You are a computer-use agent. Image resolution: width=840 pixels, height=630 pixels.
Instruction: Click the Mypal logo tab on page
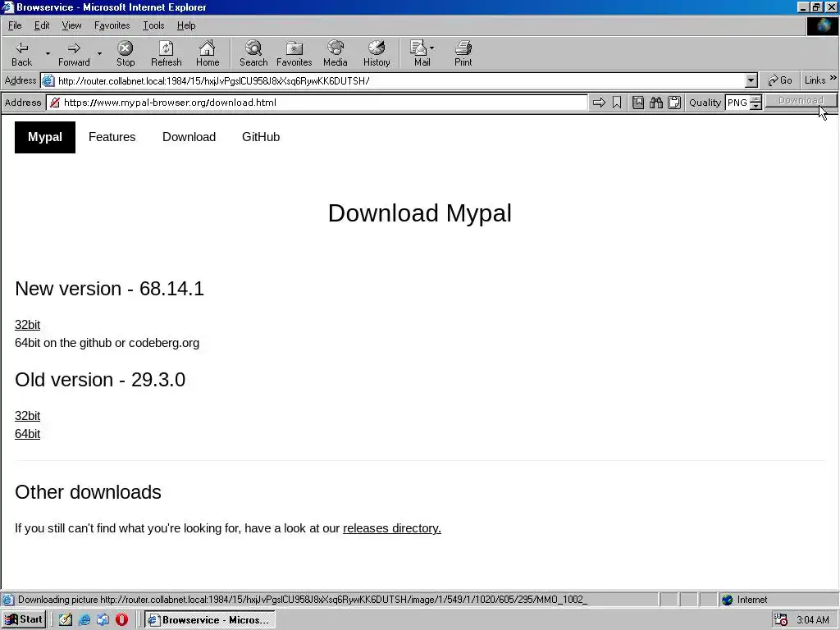[45, 137]
